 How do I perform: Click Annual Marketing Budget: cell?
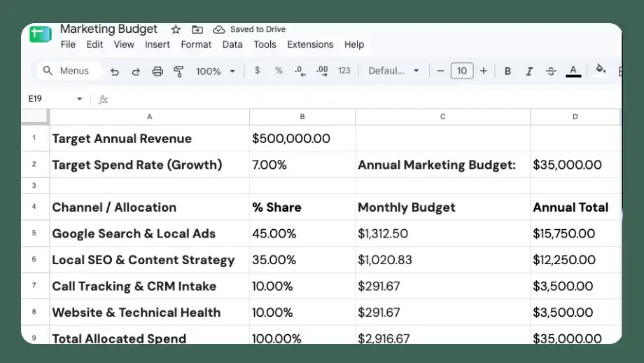click(x=442, y=165)
